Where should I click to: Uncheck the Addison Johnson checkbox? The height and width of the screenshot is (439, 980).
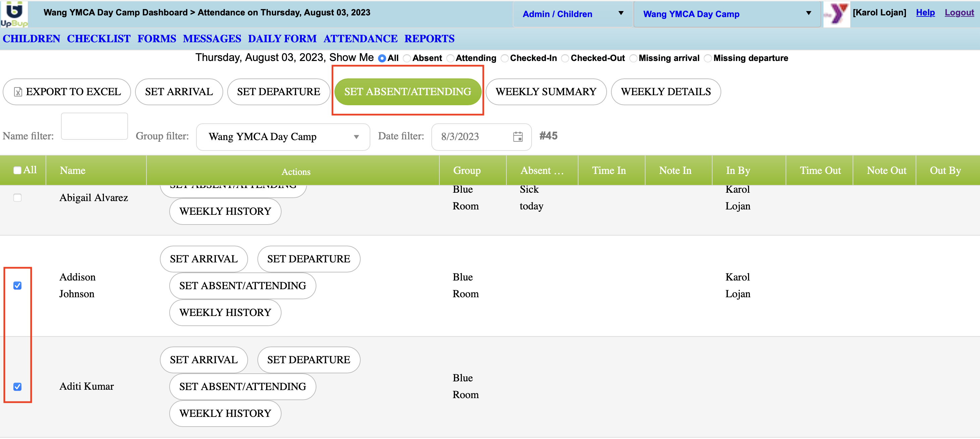tap(17, 285)
